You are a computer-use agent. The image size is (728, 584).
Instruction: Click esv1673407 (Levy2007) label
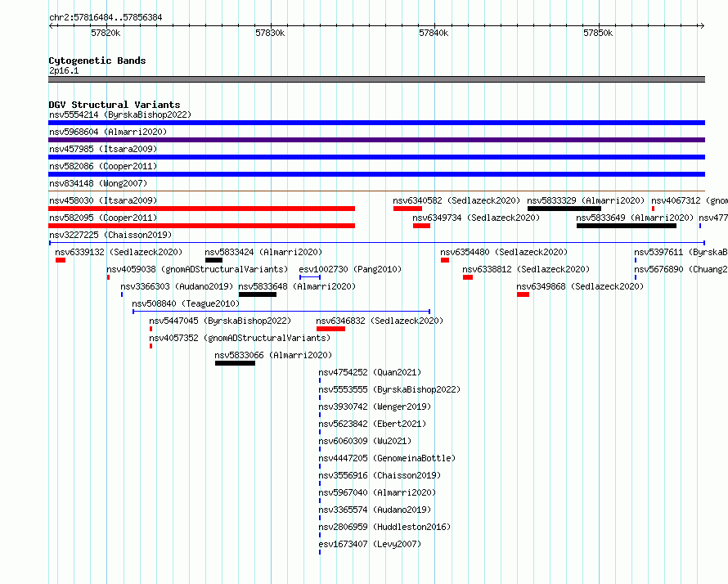370,544
